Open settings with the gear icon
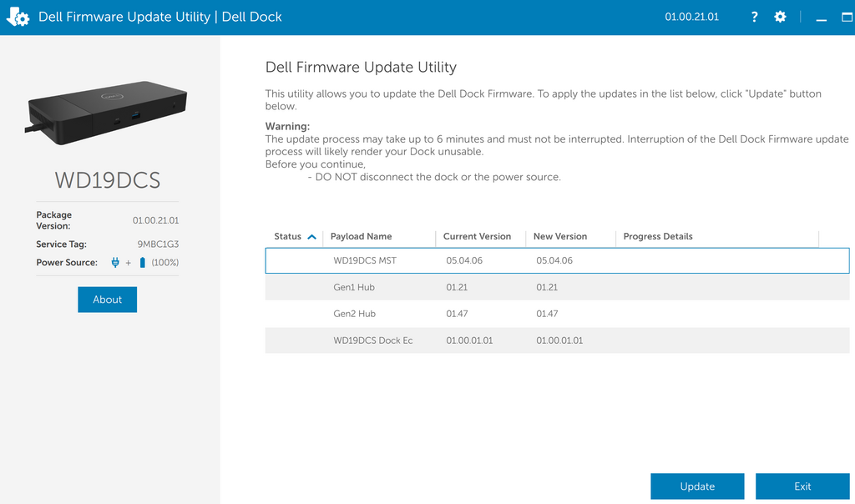The image size is (855, 504). 781,17
